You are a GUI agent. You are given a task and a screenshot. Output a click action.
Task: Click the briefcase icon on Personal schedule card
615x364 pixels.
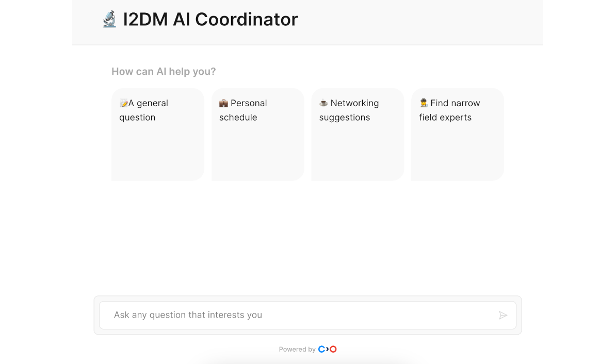pos(223,103)
